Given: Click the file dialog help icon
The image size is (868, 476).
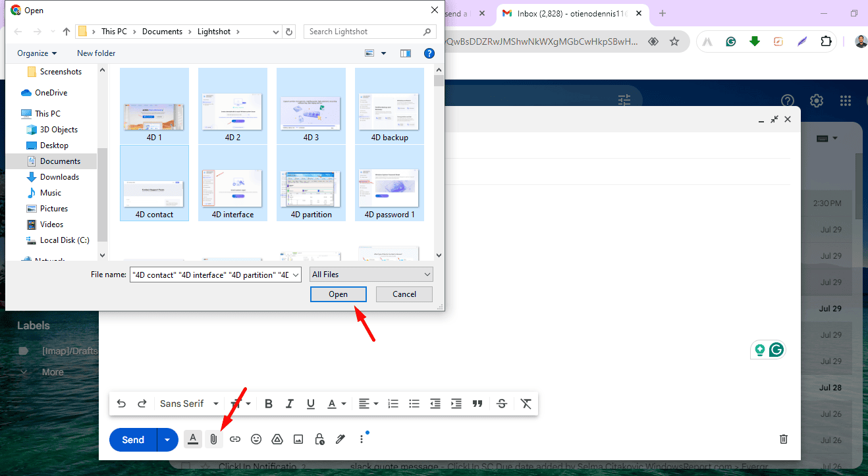Looking at the screenshot, I should (429, 53).
